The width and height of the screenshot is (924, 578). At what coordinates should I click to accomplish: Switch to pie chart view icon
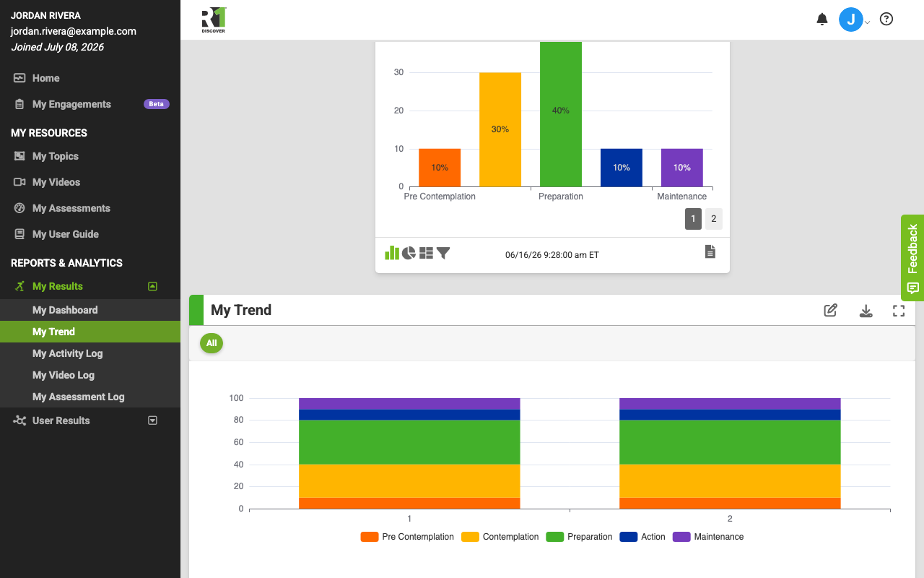tap(409, 253)
